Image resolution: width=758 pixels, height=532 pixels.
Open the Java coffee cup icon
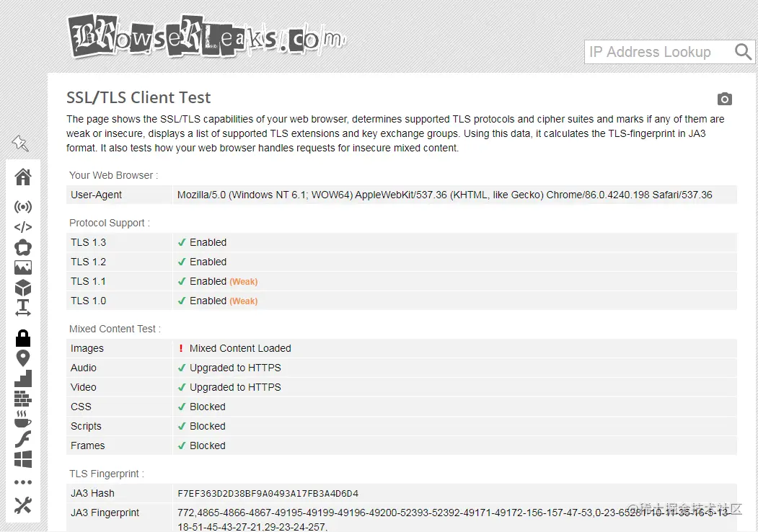23,419
